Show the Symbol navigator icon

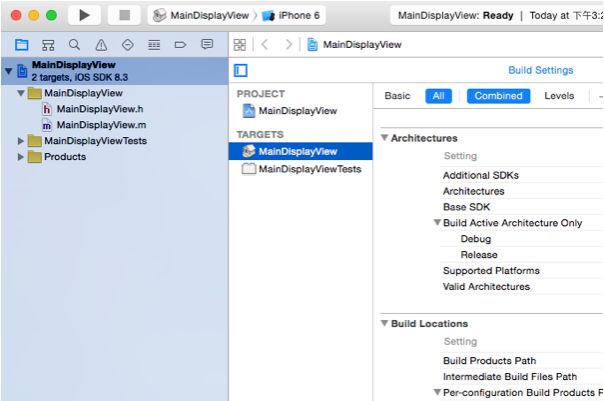(x=48, y=45)
